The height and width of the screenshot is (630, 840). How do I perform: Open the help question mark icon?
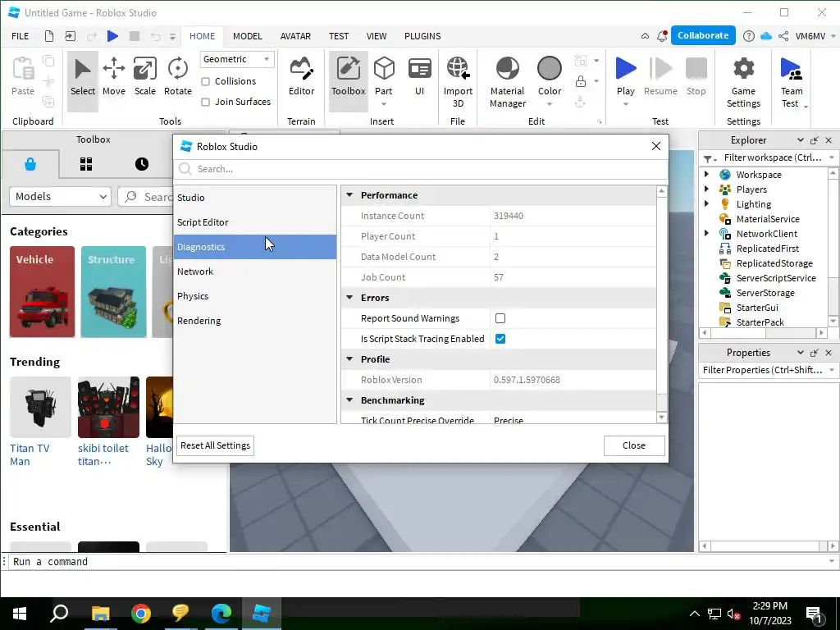tap(749, 36)
